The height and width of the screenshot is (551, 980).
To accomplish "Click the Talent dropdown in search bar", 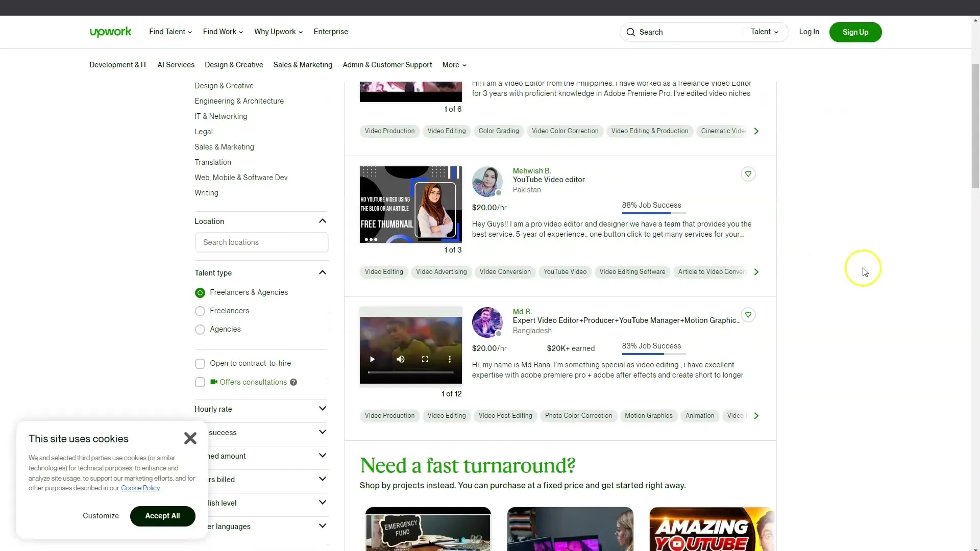I will click(765, 32).
